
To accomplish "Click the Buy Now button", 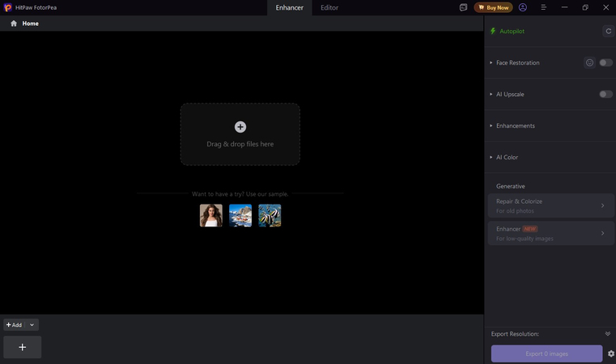I will point(493,7).
